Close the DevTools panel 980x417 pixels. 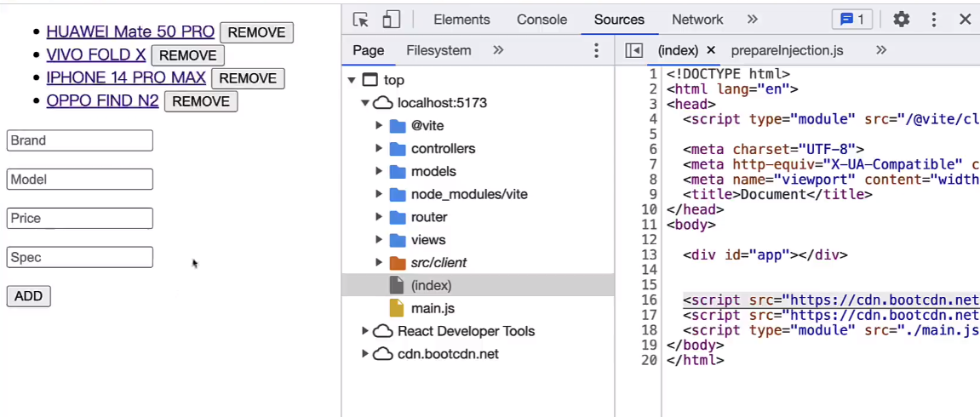[965, 20]
